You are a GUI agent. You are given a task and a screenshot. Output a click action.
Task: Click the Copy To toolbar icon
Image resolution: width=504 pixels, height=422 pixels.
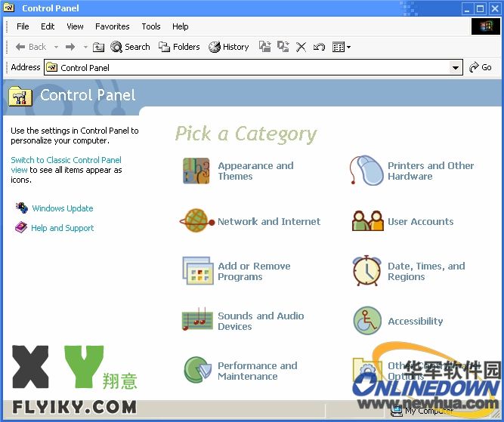click(283, 47)
